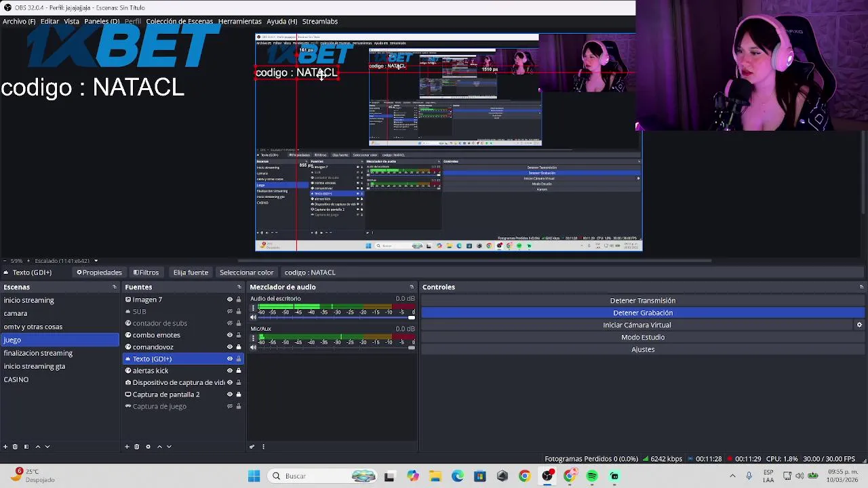Open Vista menu
868x488 pixels.
[x=71, y=22]
